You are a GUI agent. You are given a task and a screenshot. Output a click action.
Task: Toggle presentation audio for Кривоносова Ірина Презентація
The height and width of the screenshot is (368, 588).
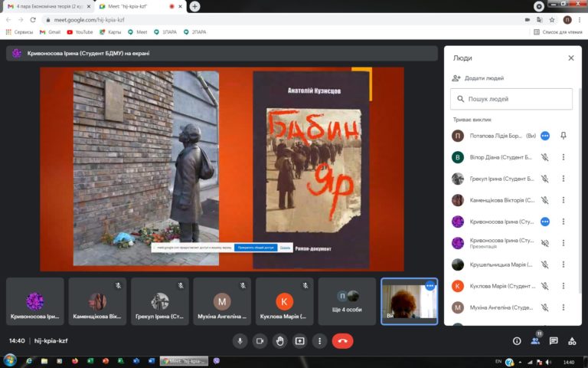545,243
